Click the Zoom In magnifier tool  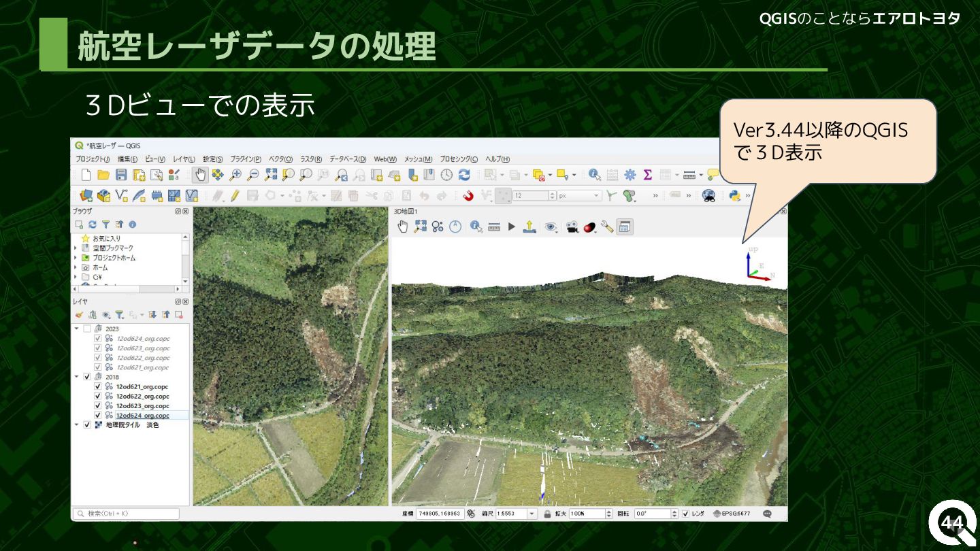click(235, 175)
